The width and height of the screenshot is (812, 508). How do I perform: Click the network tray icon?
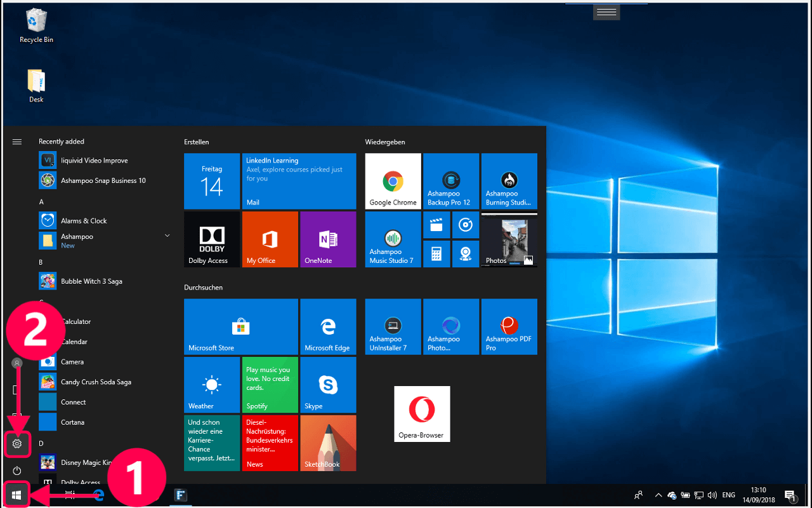point(698,495)
